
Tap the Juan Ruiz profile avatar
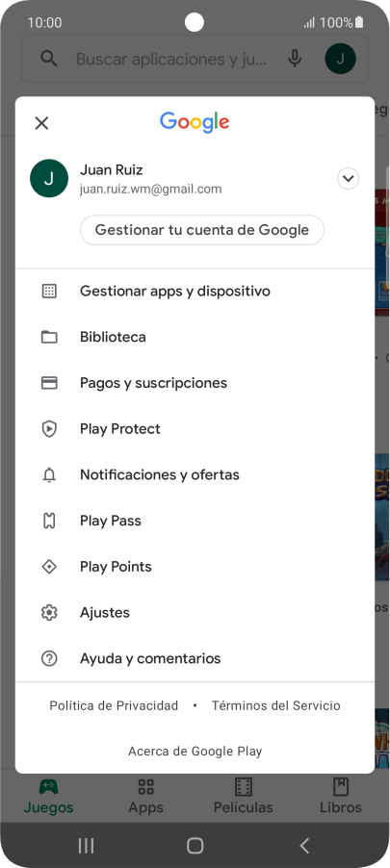(49, 179)
